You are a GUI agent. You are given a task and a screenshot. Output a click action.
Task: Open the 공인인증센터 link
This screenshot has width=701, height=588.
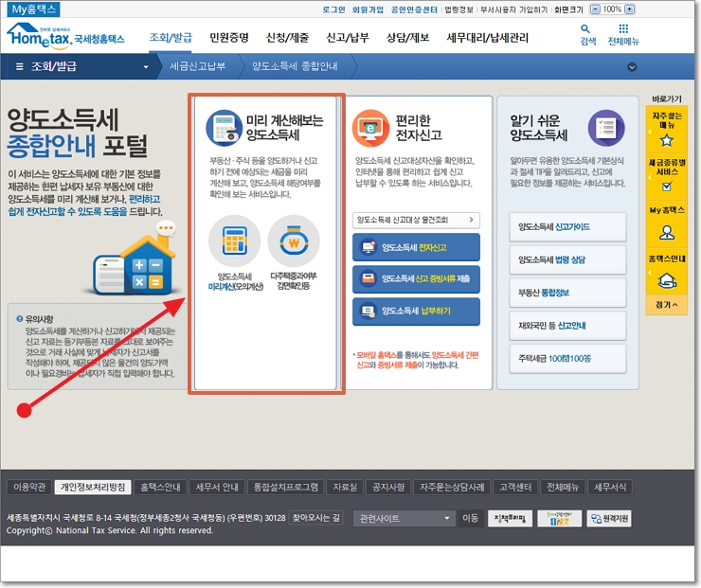coord(414,9)
